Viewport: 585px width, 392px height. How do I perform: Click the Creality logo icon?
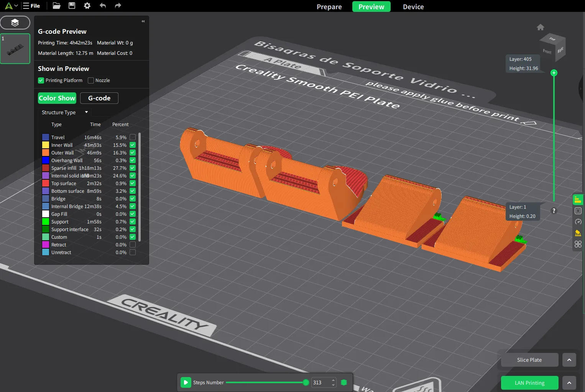(8, 6)
